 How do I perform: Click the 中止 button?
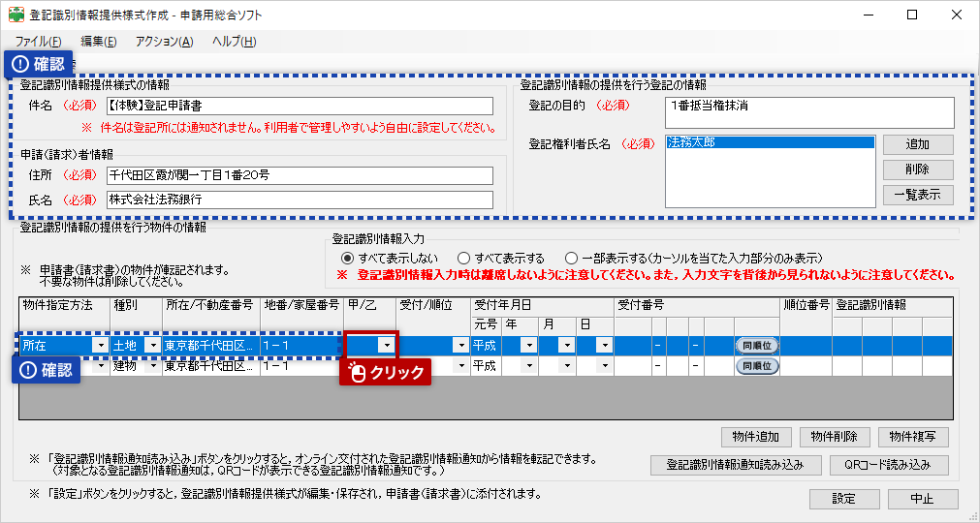923,499
